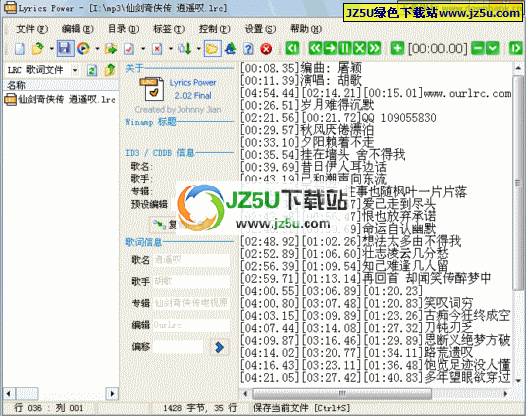Open the LRC 歌词文件 file type dropdown
Viewport: 526px width, 416px height.
tap(75, 70)
